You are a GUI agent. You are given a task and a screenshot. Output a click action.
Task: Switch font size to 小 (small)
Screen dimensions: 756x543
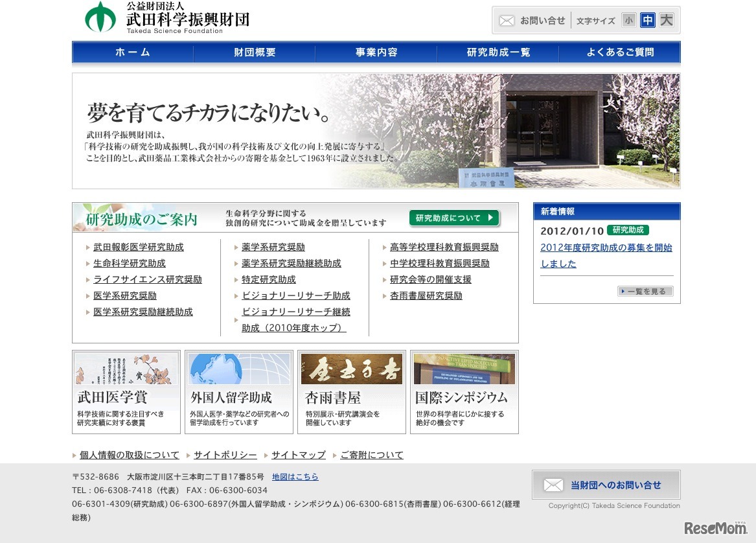click(x=629, y=20)
